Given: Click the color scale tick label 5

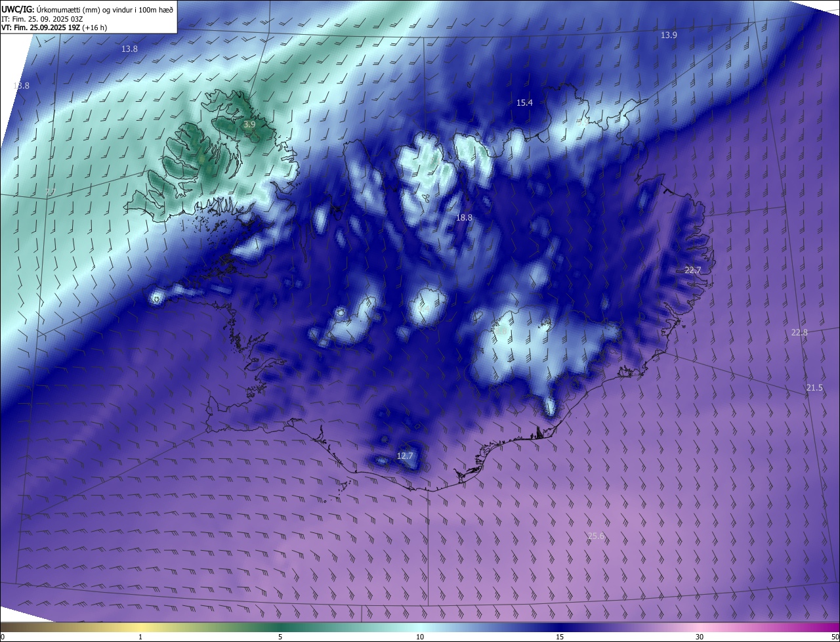Looking at the screenshot, I should (280, 637).
